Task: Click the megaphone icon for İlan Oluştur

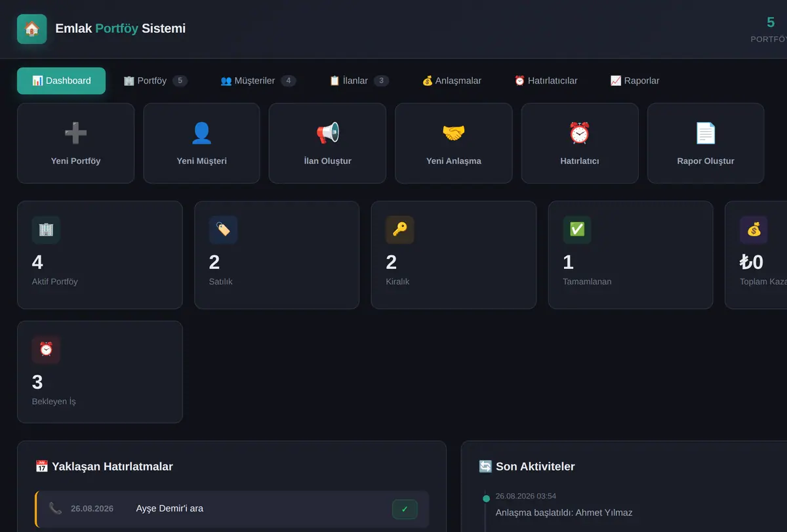Action: pos(327,133)
